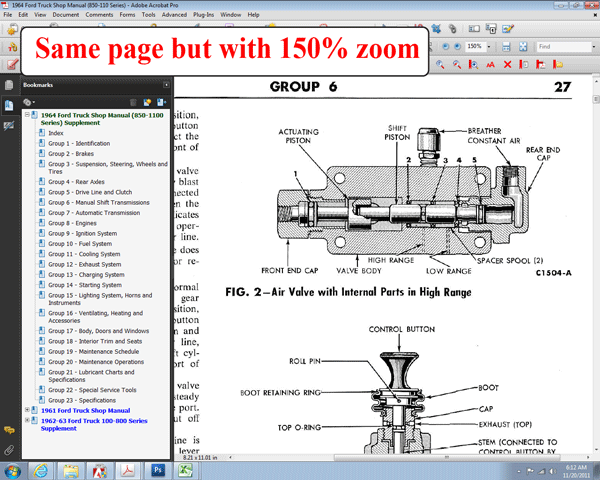Open Group 1 - Identification bookmark

[79, 143]
